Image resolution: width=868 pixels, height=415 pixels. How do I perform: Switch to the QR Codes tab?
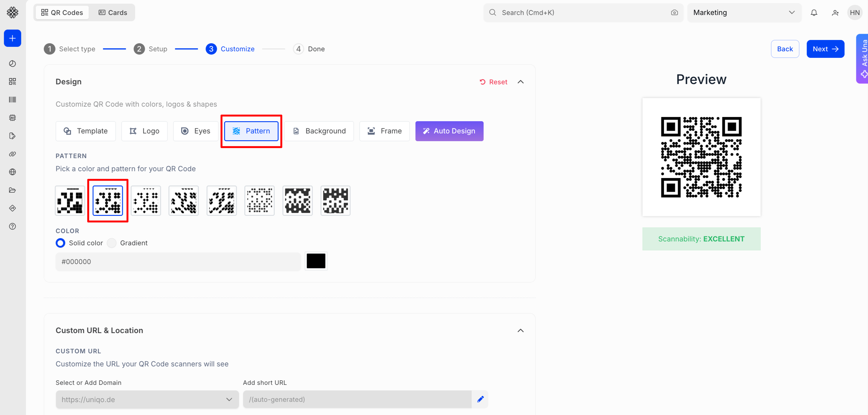[62, 12]
